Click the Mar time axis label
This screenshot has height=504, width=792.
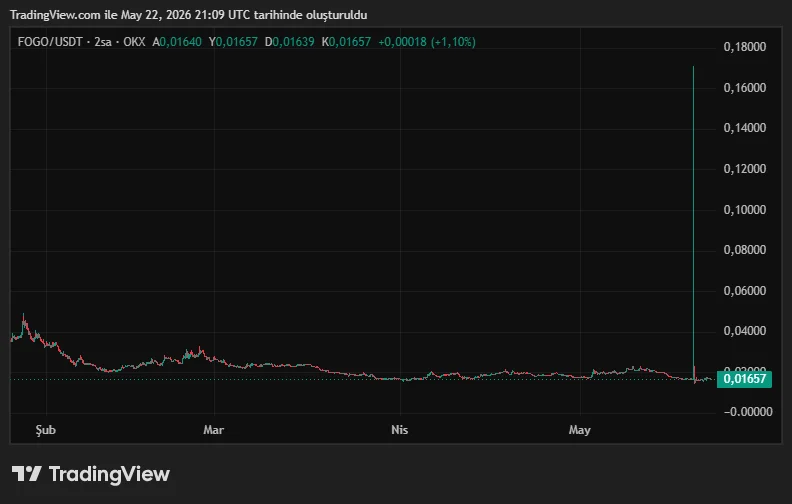(214, 430)
